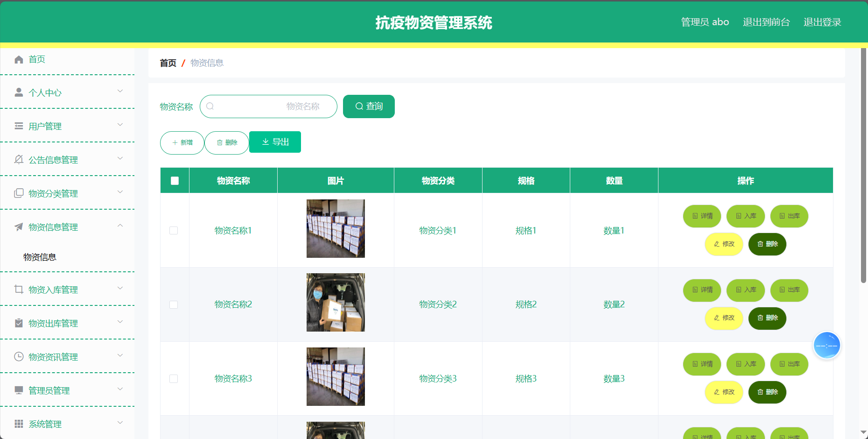
Task: Click the 用户管理 list icon
Action: point(19,126)
